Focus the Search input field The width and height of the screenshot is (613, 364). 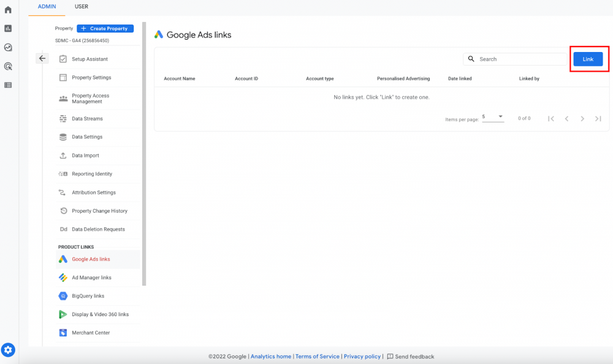[515, 59]
